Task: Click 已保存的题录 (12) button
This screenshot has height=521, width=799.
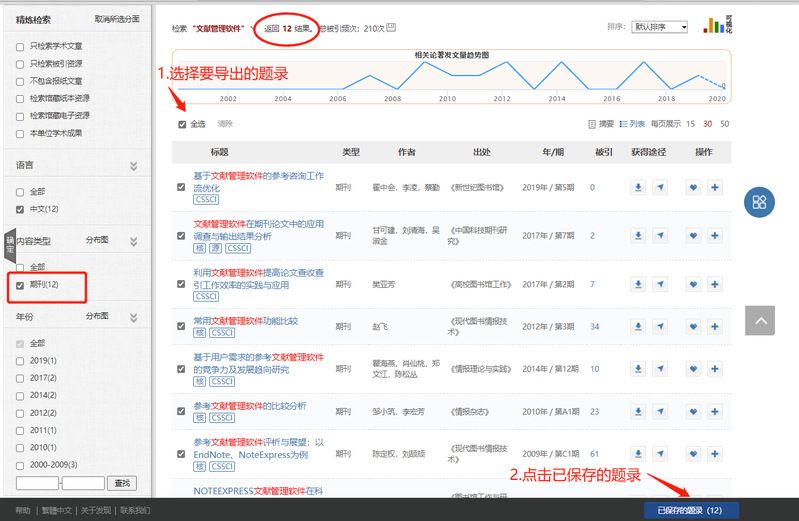Action: pyautogui.click(x=691, y=510)
